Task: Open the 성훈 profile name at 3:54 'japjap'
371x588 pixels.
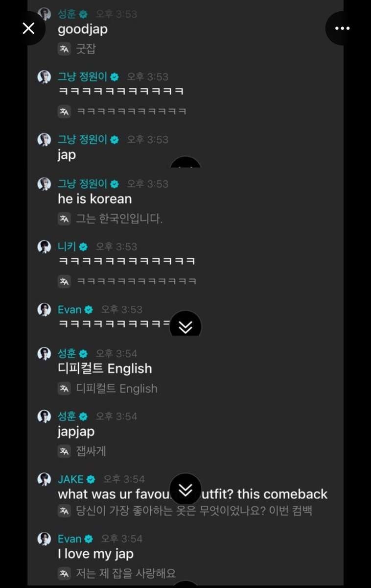Action: [x=67, y=416]
